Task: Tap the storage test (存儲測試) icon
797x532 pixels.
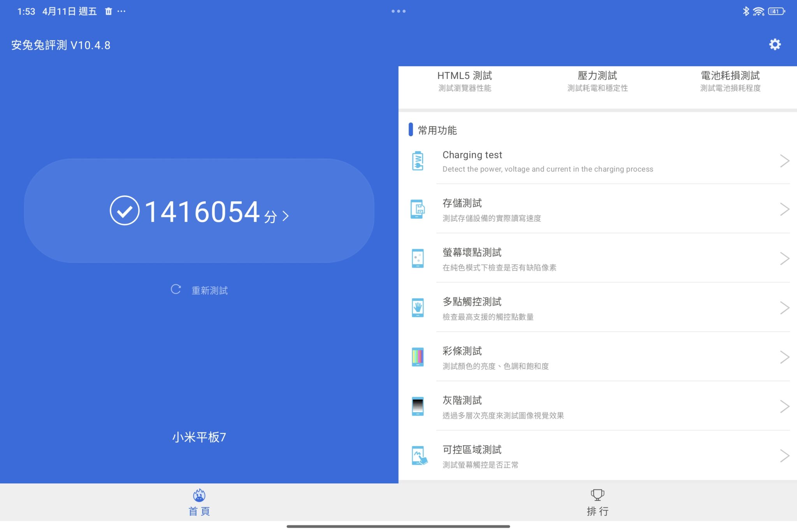Action: click(418, 209)
